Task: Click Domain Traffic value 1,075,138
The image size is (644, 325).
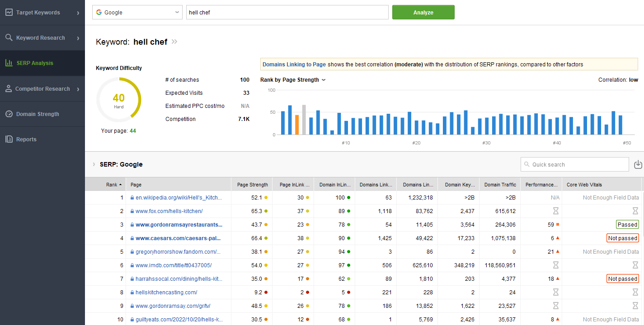Action: 503,238
